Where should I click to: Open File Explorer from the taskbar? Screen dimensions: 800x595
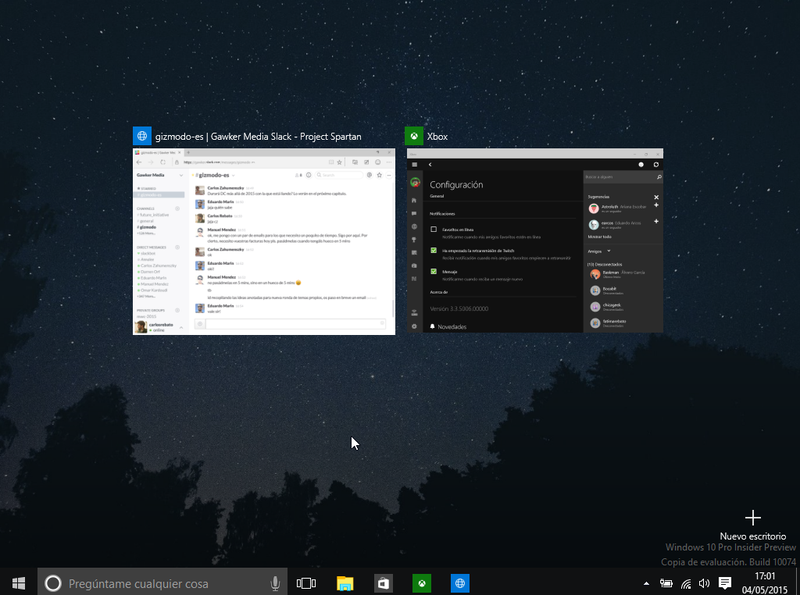345,583
